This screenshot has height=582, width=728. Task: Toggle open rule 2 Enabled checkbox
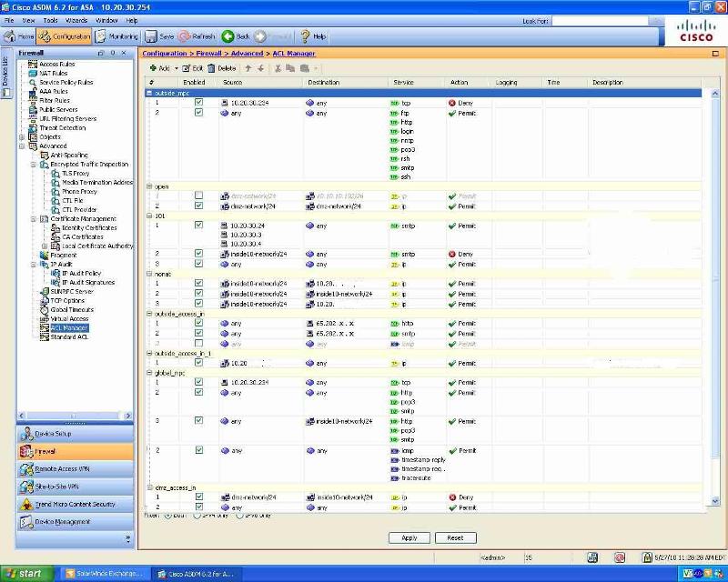click(x=198, y=206)
